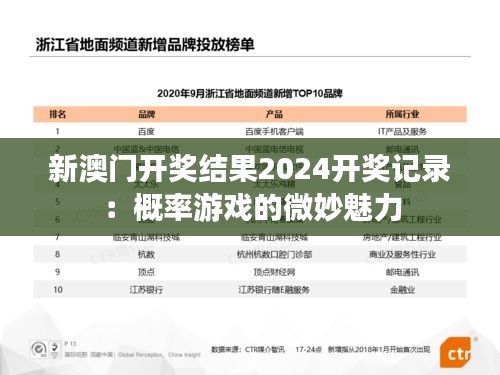
Task: Select the brand cell 百度
Action: tap(146, 132)
